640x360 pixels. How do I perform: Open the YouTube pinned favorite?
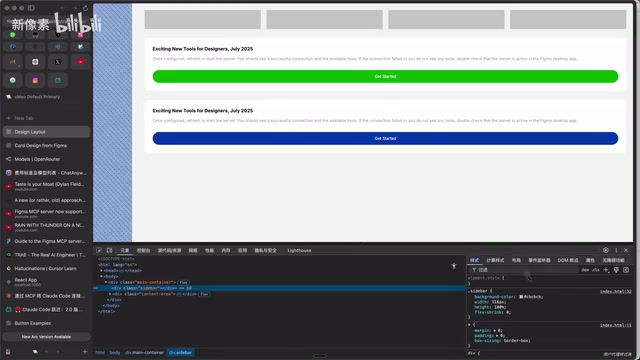(80, 62)
